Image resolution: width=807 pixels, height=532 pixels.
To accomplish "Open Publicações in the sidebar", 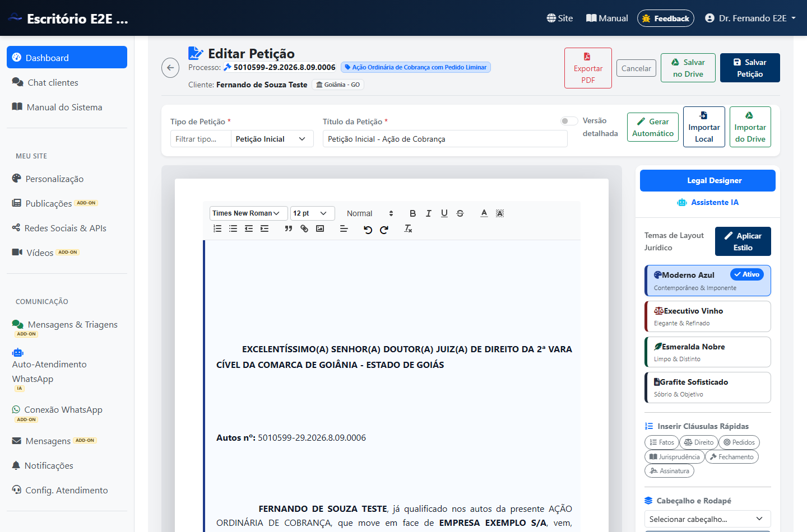I will [67, 203].
